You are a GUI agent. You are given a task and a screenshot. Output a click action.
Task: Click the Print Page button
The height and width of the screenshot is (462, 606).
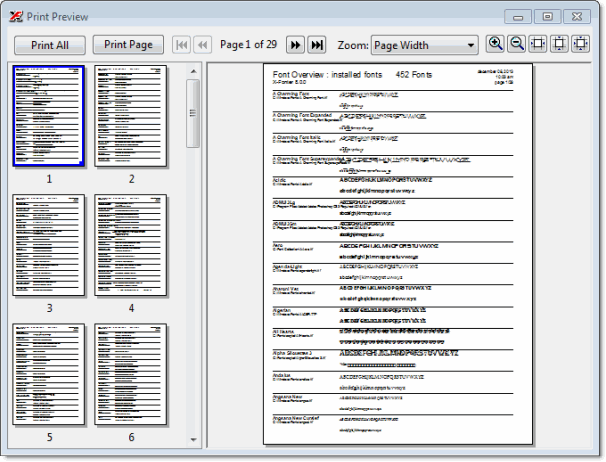(128, 45)
